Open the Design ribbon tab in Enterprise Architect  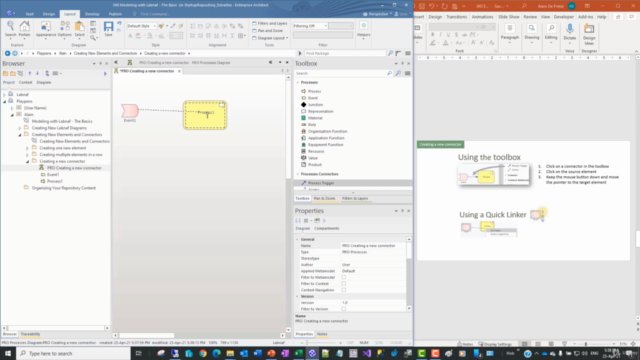(49, 14)
